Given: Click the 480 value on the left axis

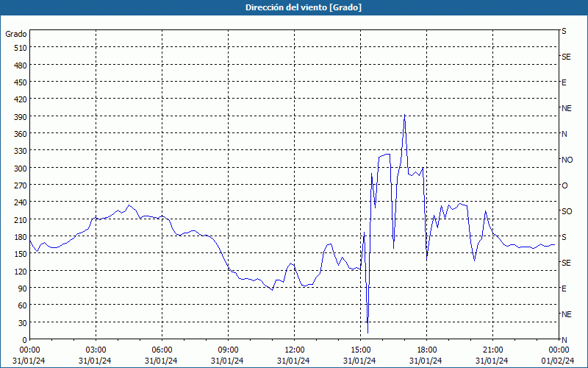Looking at the screenshot, I should (x=21, y=66).
